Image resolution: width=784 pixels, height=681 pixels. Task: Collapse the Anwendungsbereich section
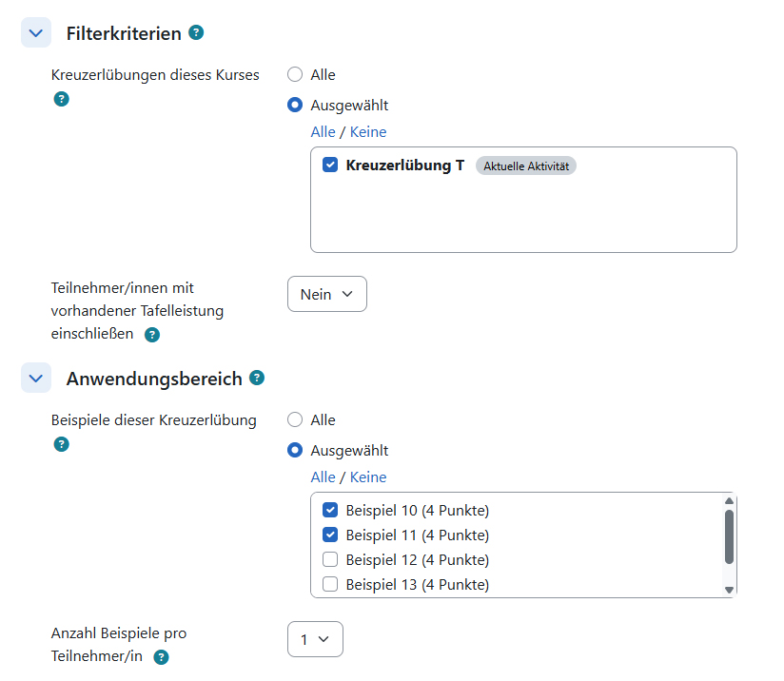pyautogui.click(x=36, y=378)
